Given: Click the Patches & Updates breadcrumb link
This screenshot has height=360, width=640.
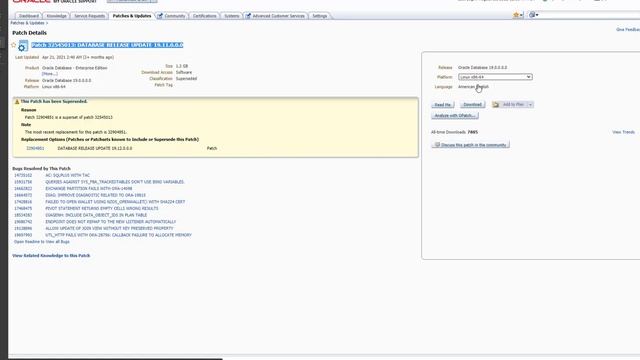Looking at the screenshot, I should pos(27,23).
